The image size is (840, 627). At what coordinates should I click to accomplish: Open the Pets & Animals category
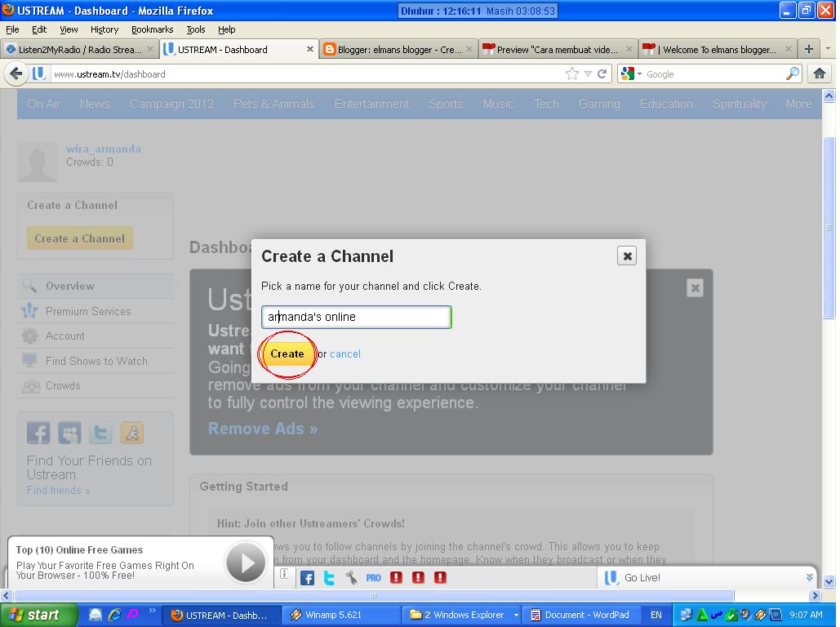tap(273, 104)
